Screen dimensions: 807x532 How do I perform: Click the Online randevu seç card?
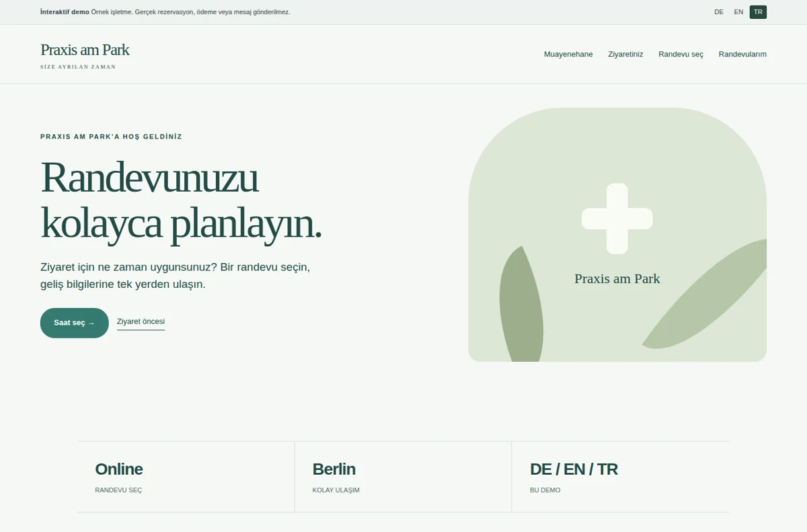pyautogui.click(x=186, y=477)
